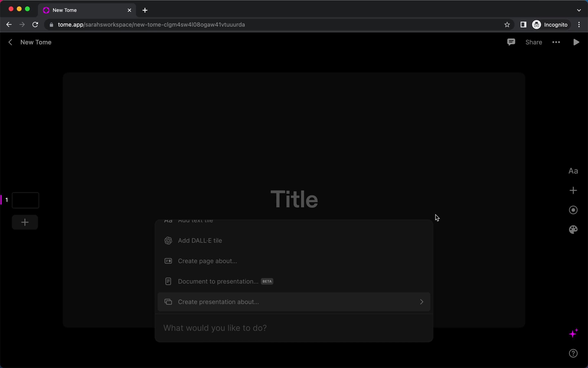Open the theme palette icon

[x=573, y=230]
